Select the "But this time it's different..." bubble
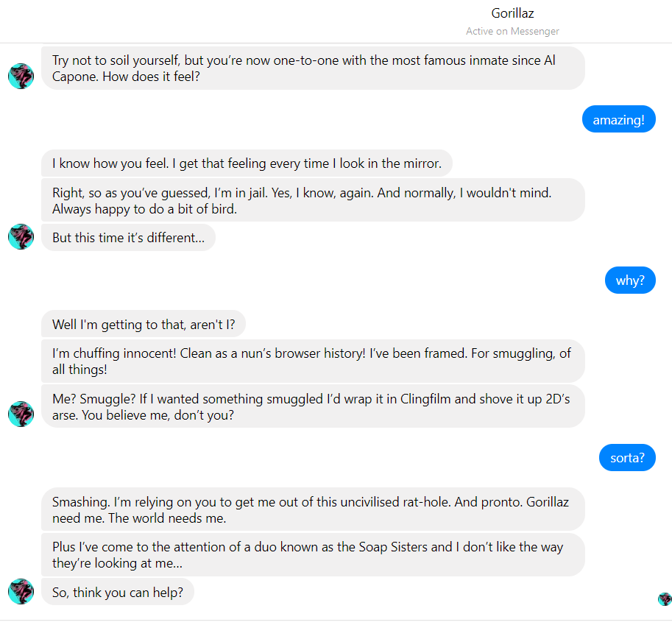 click(x=128, y=238)
